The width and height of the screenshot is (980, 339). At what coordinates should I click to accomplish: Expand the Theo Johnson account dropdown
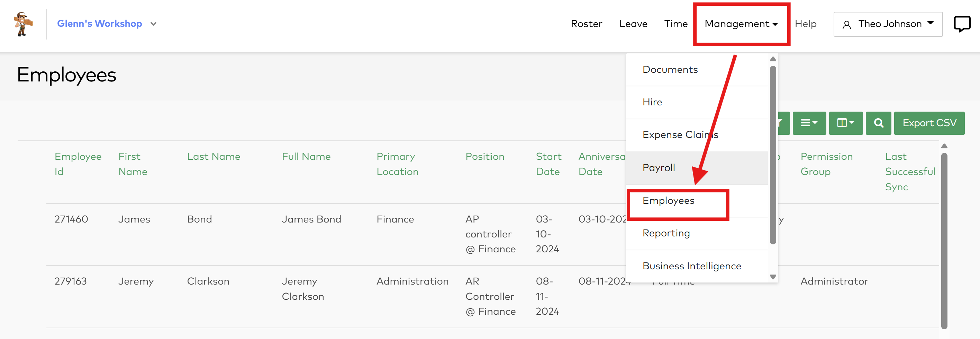(x=930, y=23)
